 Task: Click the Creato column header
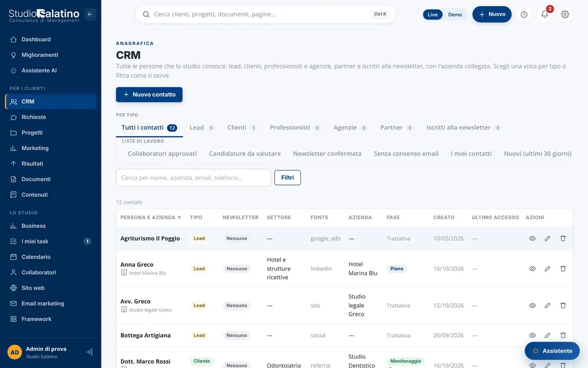(444, 217)
